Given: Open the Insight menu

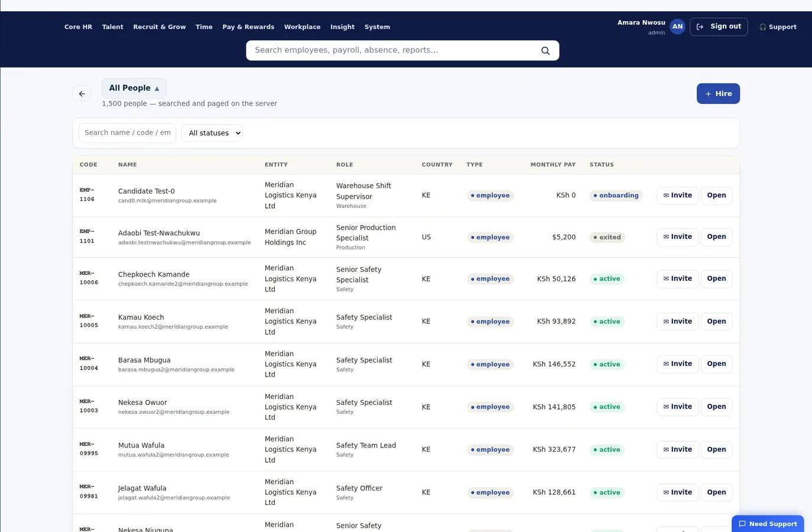Looking at the screenshot, I should 342,27.
